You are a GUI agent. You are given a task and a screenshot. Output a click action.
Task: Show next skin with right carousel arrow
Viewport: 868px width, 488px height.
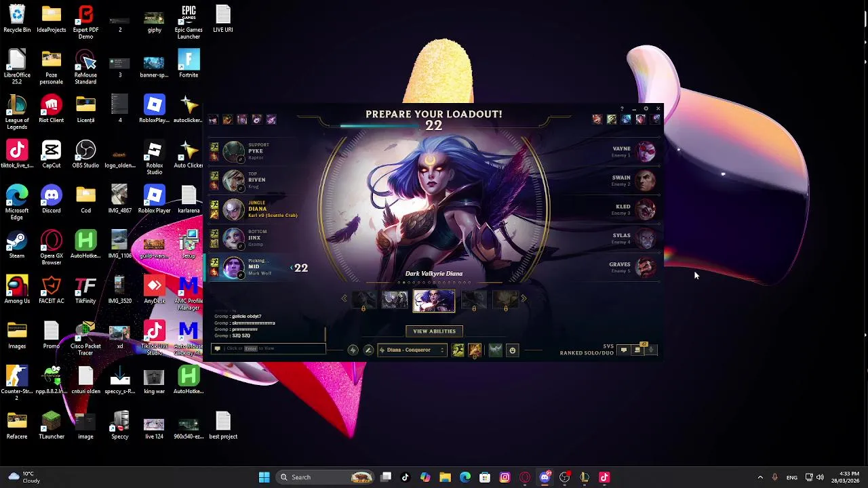click(524, 298)
